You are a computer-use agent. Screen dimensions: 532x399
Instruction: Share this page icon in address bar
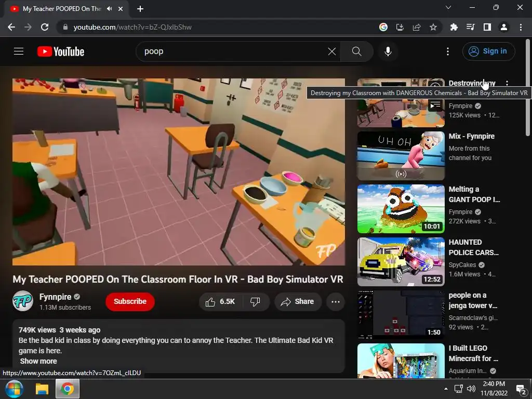point(417,27)
